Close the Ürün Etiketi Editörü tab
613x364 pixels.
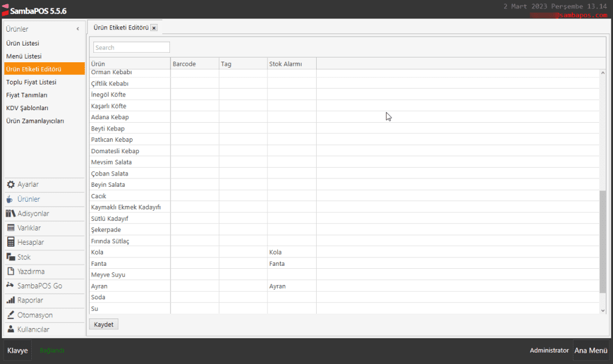(x=154, y=28)
